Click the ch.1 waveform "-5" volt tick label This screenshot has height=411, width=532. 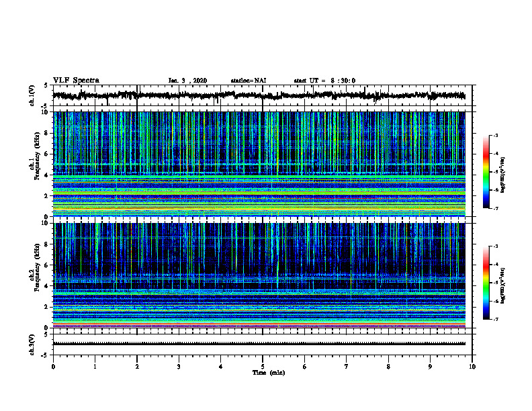coord(45,106)
